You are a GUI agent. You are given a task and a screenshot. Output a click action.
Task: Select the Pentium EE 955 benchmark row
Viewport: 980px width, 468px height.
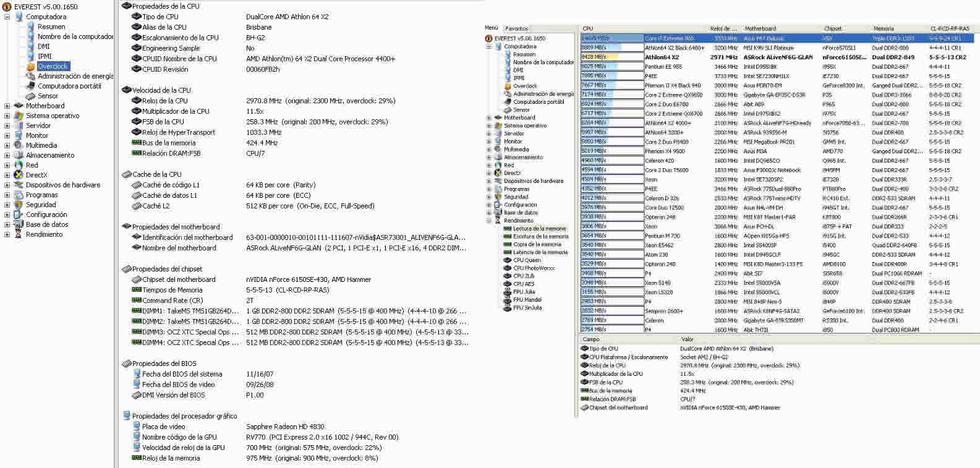[777, 67]
